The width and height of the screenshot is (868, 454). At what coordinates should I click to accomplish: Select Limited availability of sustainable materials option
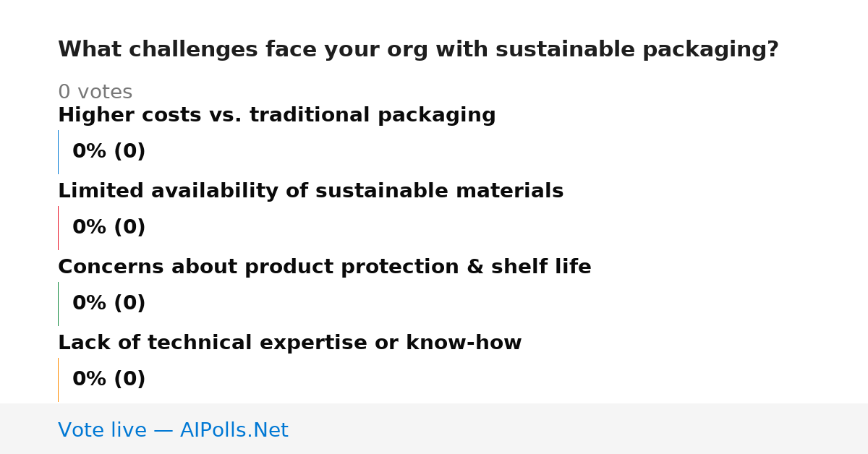click(310, 192)
